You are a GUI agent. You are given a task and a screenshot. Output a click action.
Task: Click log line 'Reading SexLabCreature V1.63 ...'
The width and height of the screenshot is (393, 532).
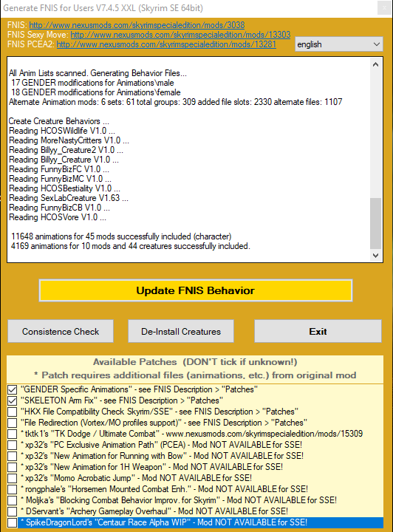click(69, 198)
